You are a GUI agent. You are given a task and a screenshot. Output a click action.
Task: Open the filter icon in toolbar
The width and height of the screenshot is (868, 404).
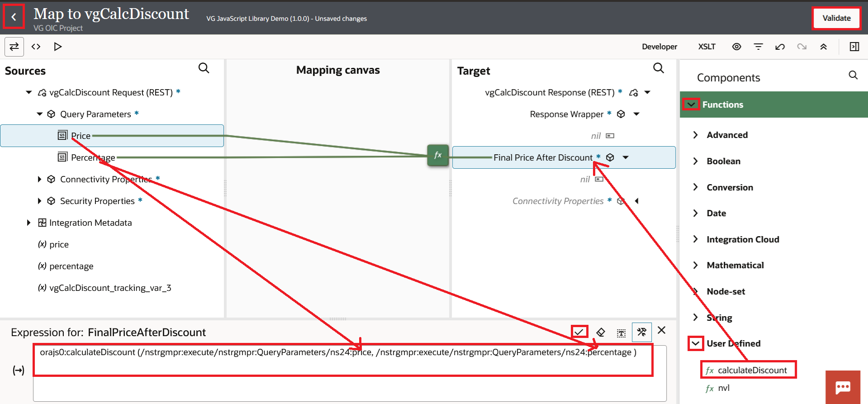758,47
